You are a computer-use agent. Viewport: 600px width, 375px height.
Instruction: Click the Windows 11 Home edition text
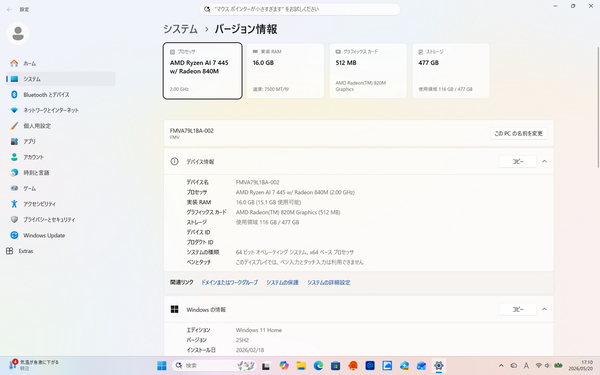(259, 330)
